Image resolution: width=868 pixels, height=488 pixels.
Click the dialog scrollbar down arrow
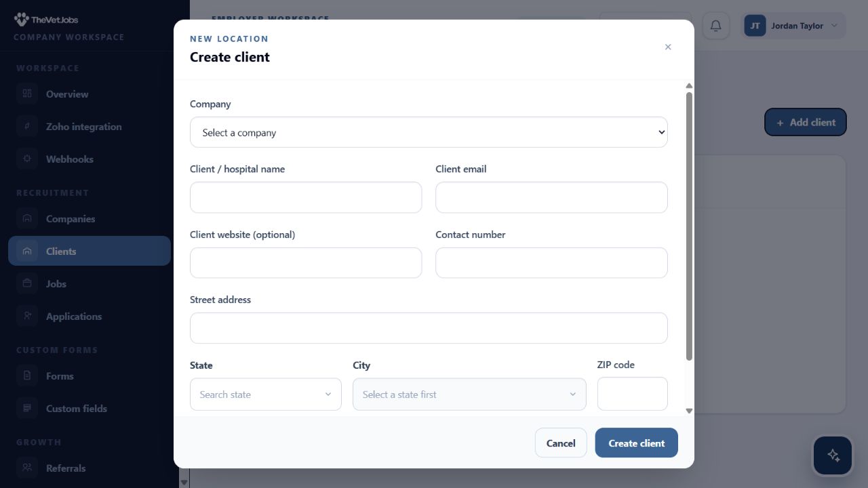pos(689,411)
